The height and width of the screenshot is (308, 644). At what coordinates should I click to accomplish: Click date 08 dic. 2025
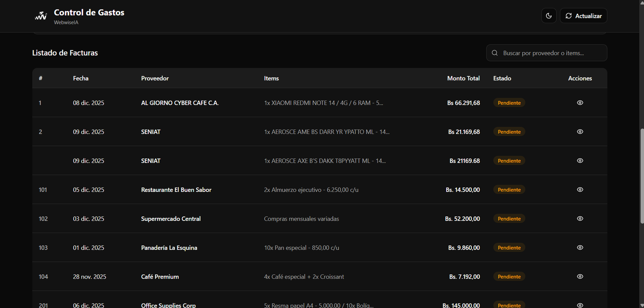point(89,103)
